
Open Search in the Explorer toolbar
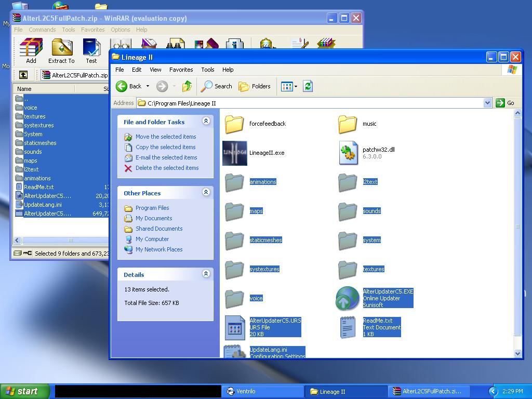[217, 86]
